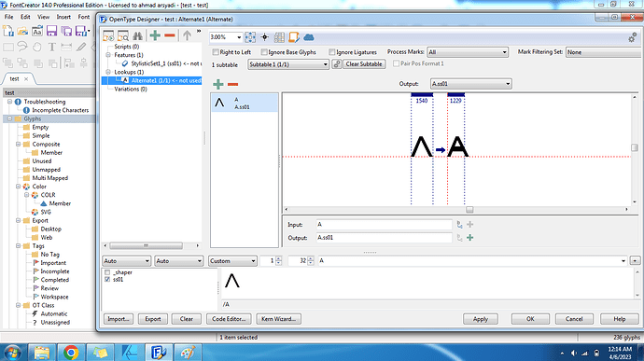The height and width of the screenshot is (361, 644).
Task: Tick the Ignore Ligatures checkbox
Action: (332, 52)
